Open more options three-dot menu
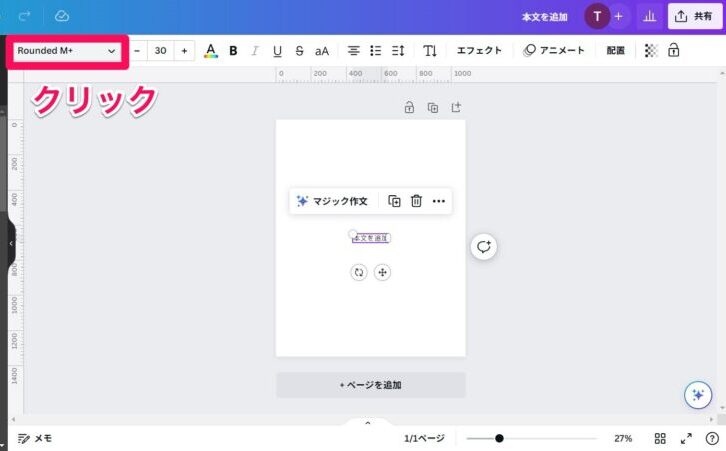This screenshot has height=451, width=726. [439, 201]
